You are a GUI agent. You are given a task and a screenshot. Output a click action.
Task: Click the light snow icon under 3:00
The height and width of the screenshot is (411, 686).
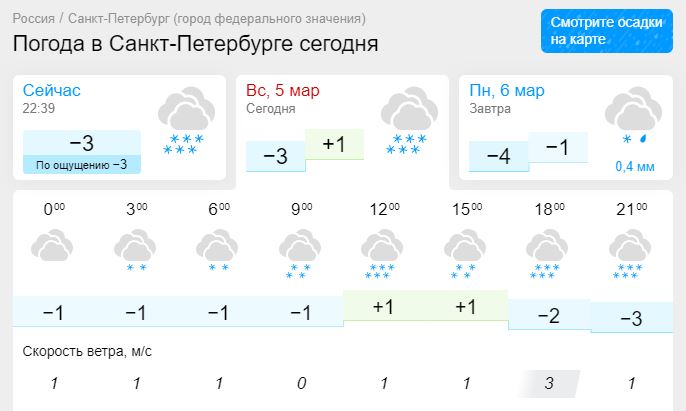pyautogui.click(x=135, y=250)
